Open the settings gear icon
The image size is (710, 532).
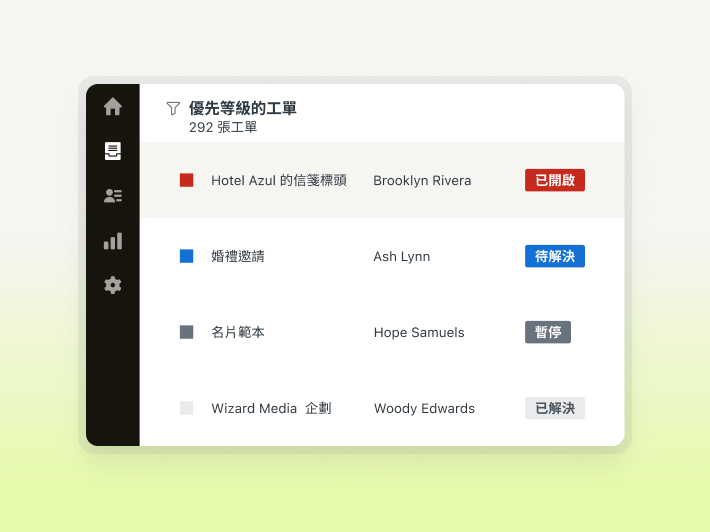[113, 285]
